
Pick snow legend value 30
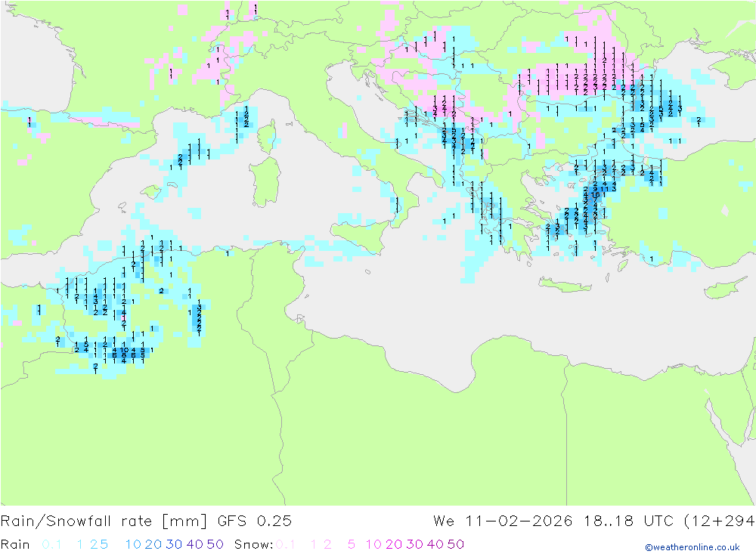(414, 544)
